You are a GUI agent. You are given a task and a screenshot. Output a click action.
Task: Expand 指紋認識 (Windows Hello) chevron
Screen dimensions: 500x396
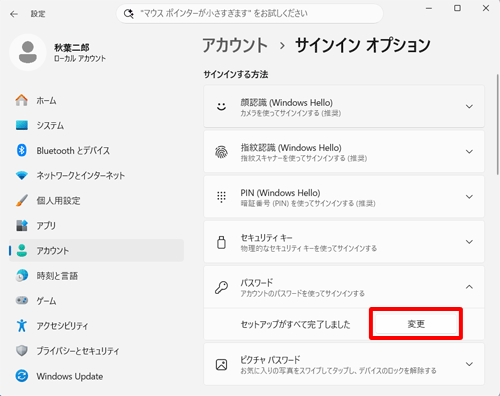click(469, 152)
